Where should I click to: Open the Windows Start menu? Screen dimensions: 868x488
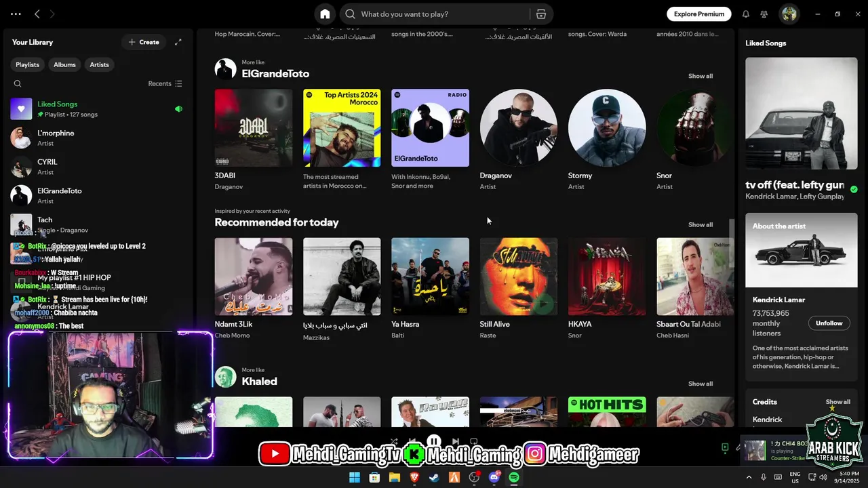point(354,478)
